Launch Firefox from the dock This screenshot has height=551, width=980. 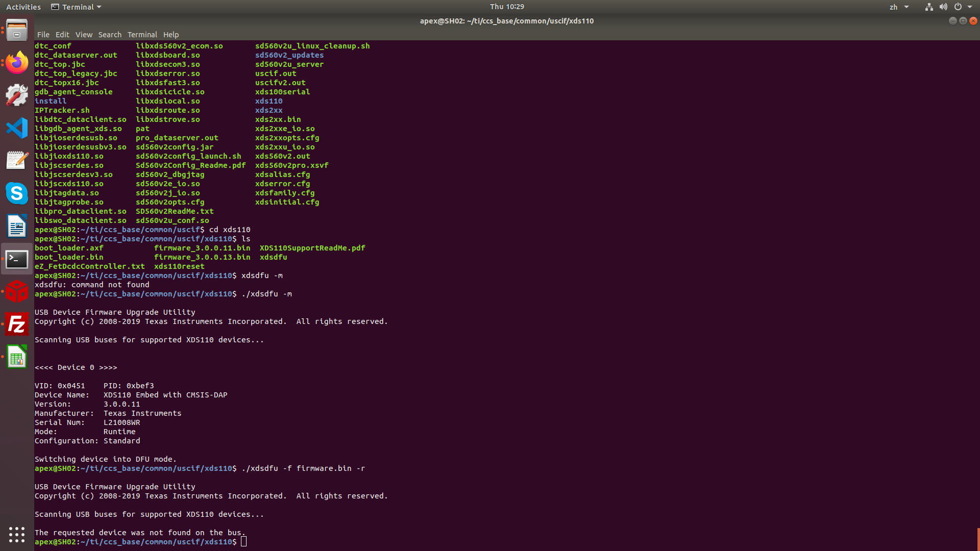click(17, 63)
